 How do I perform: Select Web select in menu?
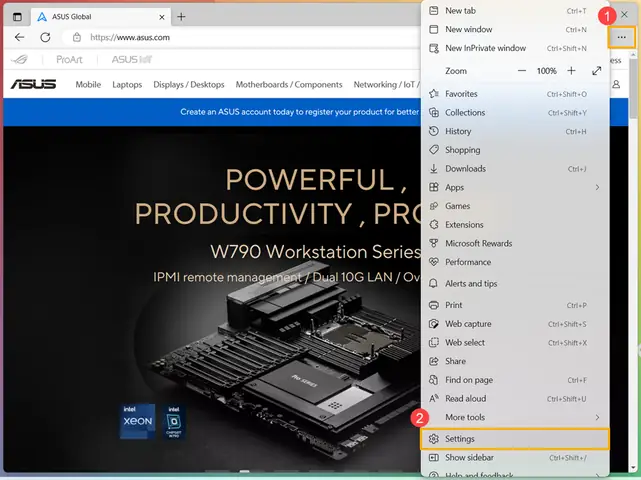[x=515, y=343]
